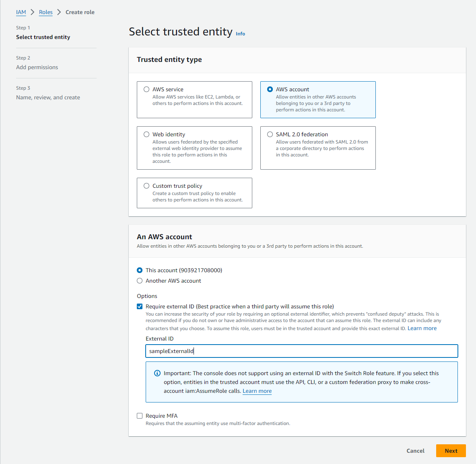The height and width of the screenshot is (464, 476).
Task: Select SAML 2.0 federation option
Action: coord(270,134)
